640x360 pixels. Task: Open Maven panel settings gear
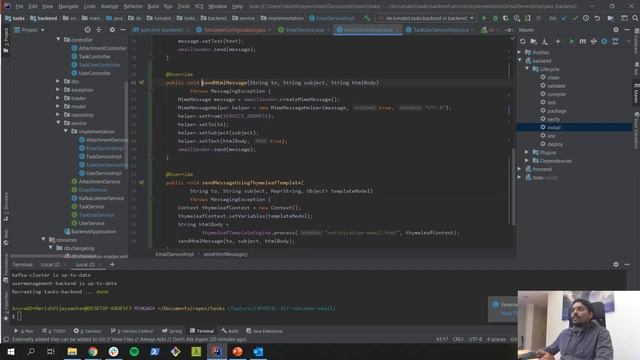point(616,30)
